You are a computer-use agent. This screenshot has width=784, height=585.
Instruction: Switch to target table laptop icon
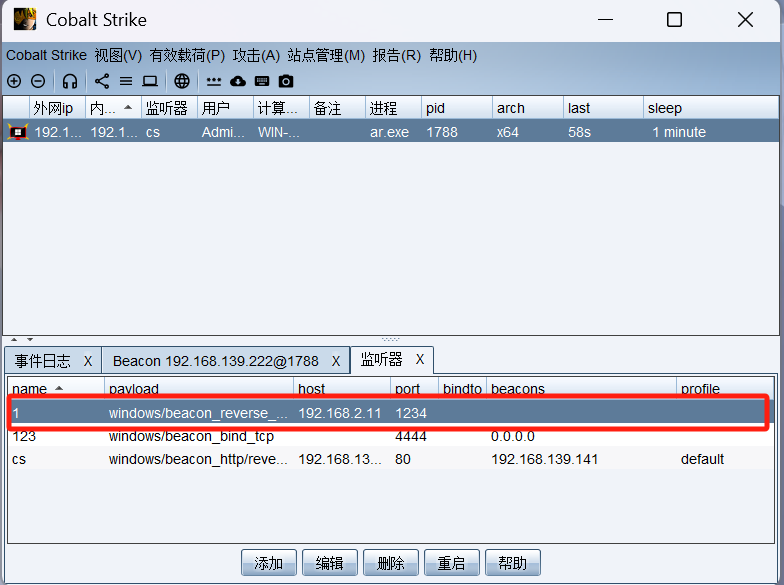pyautogui.click(x=150, y=81)
